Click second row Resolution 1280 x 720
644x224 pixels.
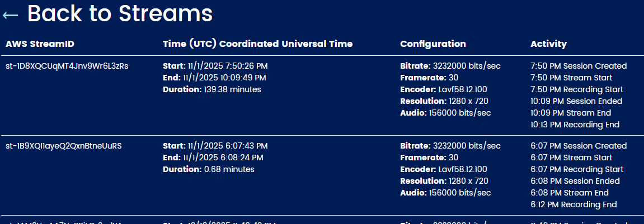click(x=444, y=181)
